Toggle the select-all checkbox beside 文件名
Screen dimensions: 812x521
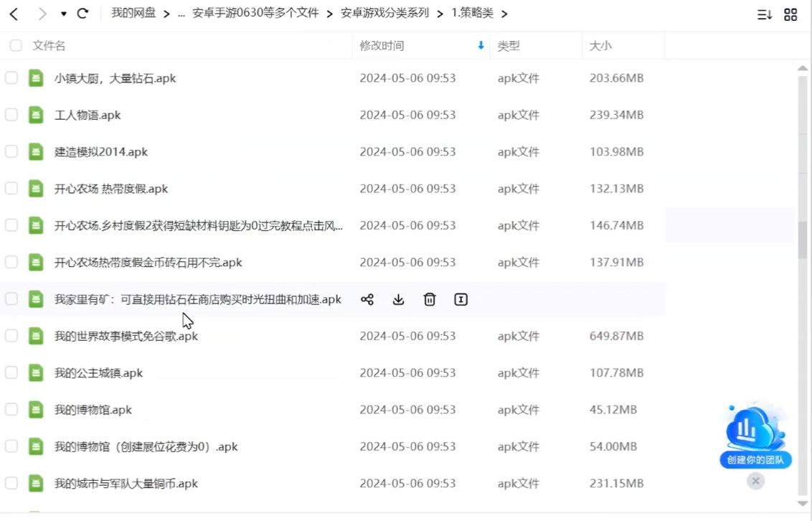click(x=16, y=46)
